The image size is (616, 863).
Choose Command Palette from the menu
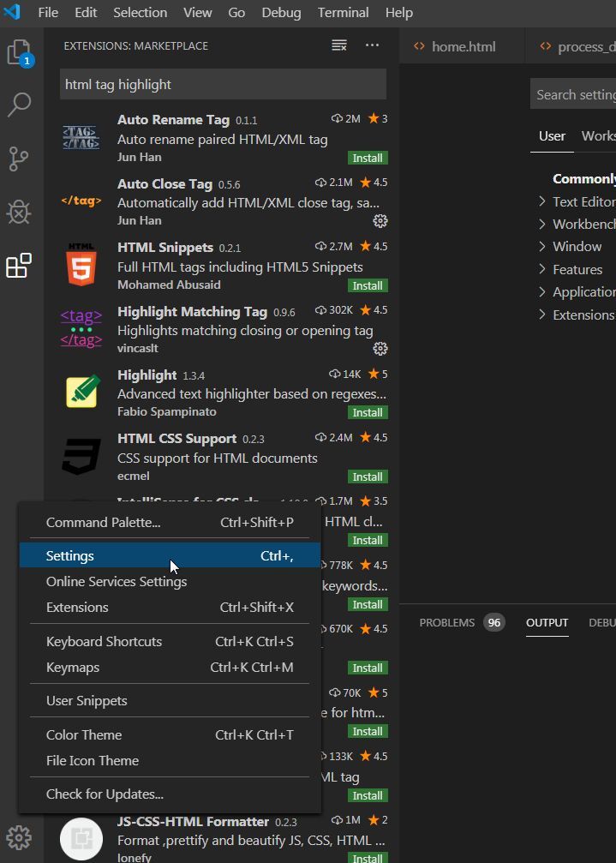click(170, 522)
